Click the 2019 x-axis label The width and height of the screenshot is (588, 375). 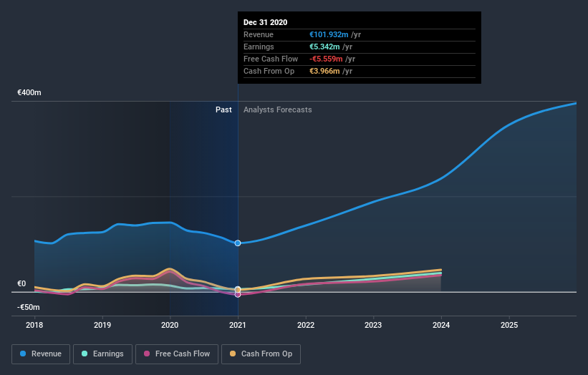click(x=102, y=325)
